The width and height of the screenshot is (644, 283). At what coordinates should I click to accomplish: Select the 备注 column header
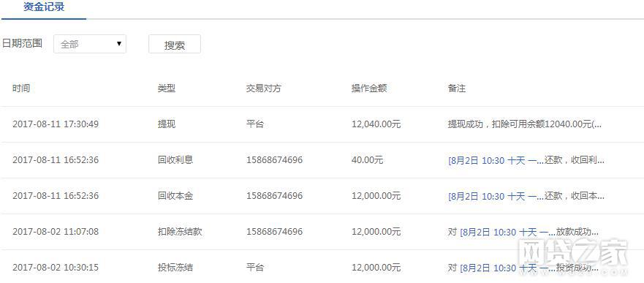point(457,88)
